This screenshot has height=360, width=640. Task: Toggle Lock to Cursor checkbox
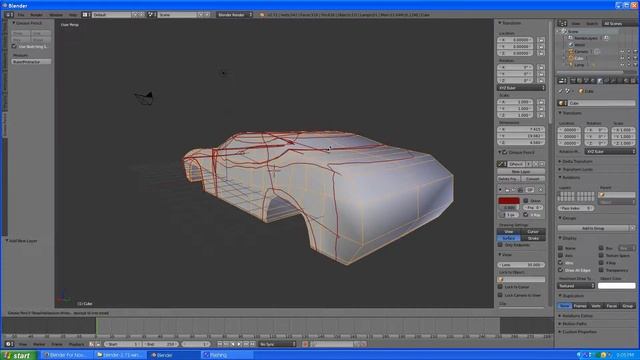coord(500,287)
